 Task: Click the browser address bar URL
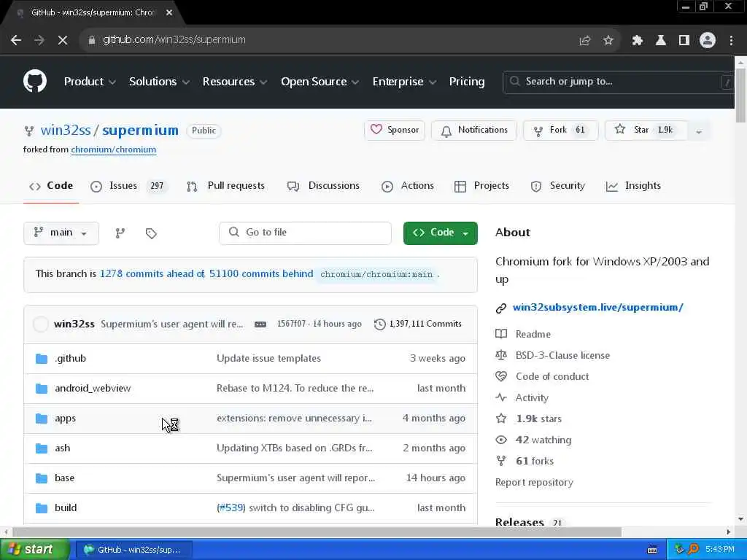pyautogui.click(x=174, y=40)
